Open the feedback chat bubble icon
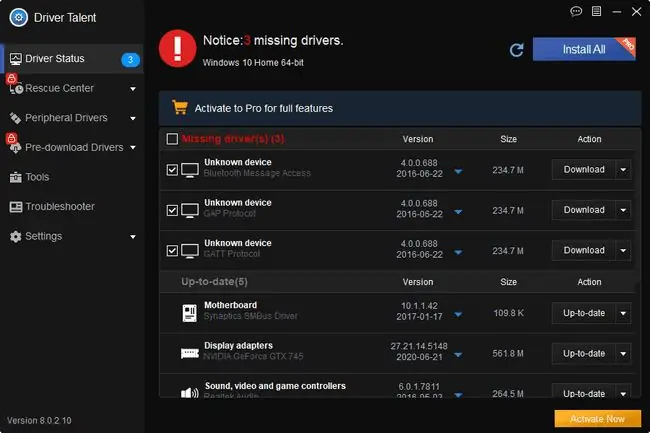 coord(576,11)
